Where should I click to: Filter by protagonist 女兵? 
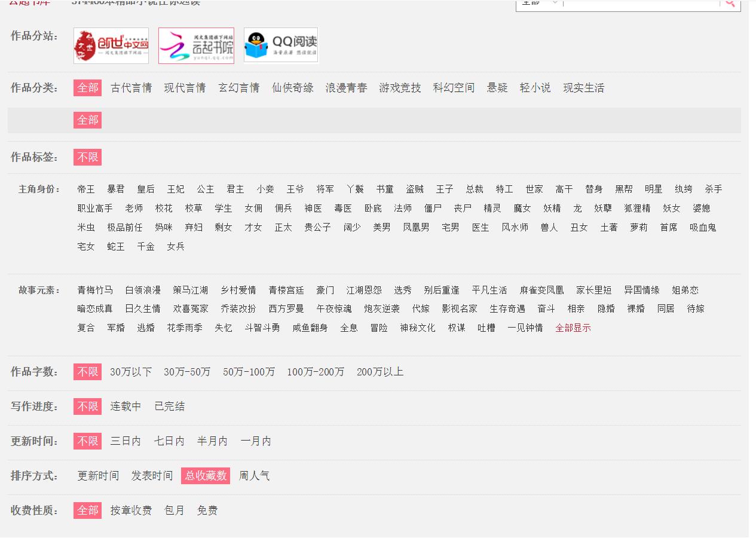click(x=176, y=246)
